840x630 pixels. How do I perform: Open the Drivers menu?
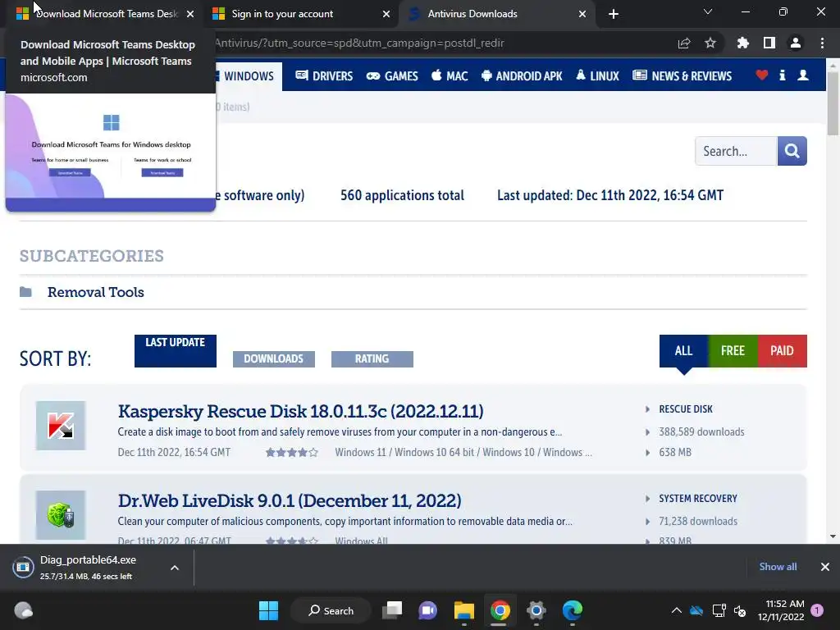point(324,76)
